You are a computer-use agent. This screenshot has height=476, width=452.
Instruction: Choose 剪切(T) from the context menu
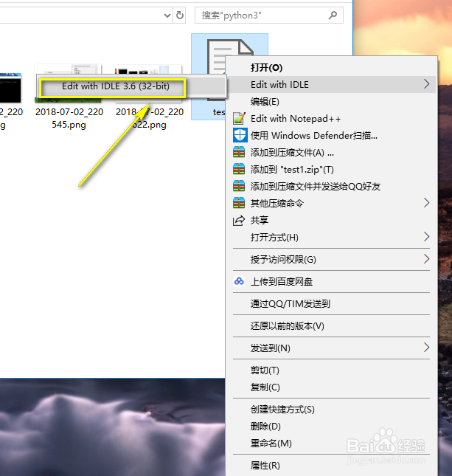tap(332, 370)
